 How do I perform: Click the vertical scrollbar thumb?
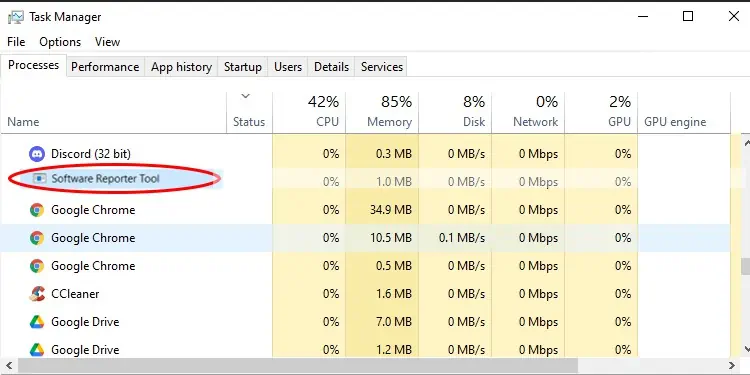[x=745, y=267]
